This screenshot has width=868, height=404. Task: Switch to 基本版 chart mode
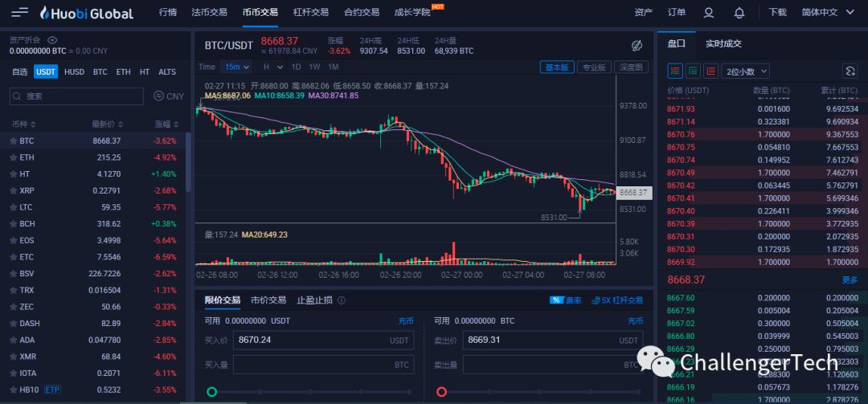[x=557, y=67]
